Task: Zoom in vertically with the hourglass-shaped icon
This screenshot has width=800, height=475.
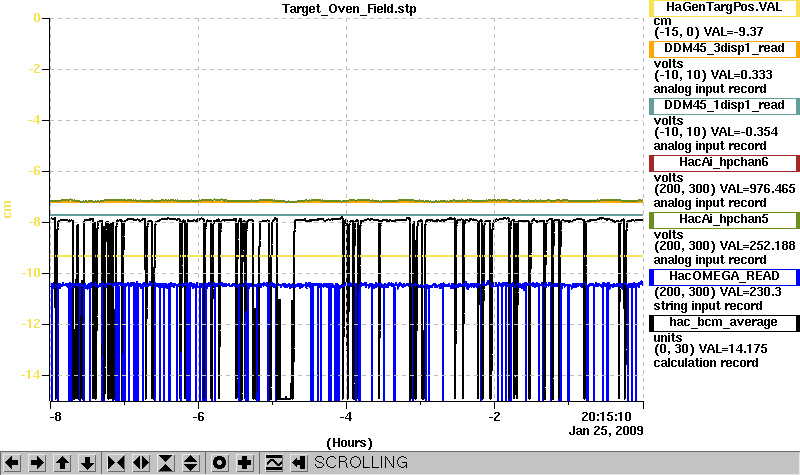Action: [166, 463]
